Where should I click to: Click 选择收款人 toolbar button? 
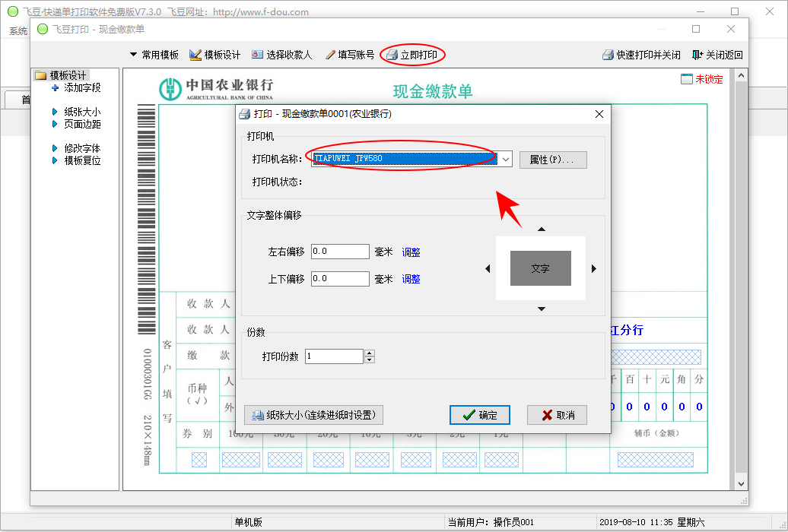click(282, 55)
